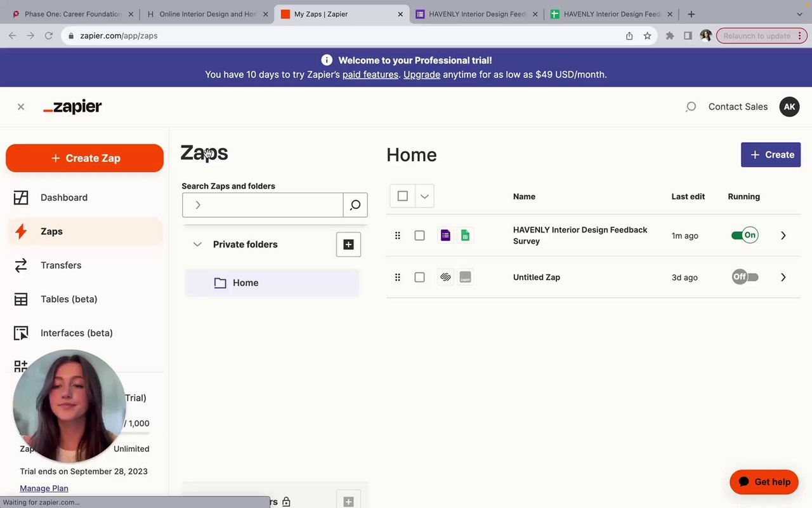Click the Interfaces (beta) icon
Screen dimensions: 812x508
coord(21,333)
